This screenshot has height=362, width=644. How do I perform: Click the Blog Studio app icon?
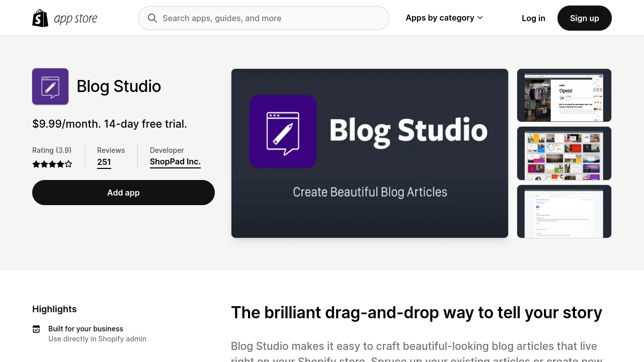(50, 86)
